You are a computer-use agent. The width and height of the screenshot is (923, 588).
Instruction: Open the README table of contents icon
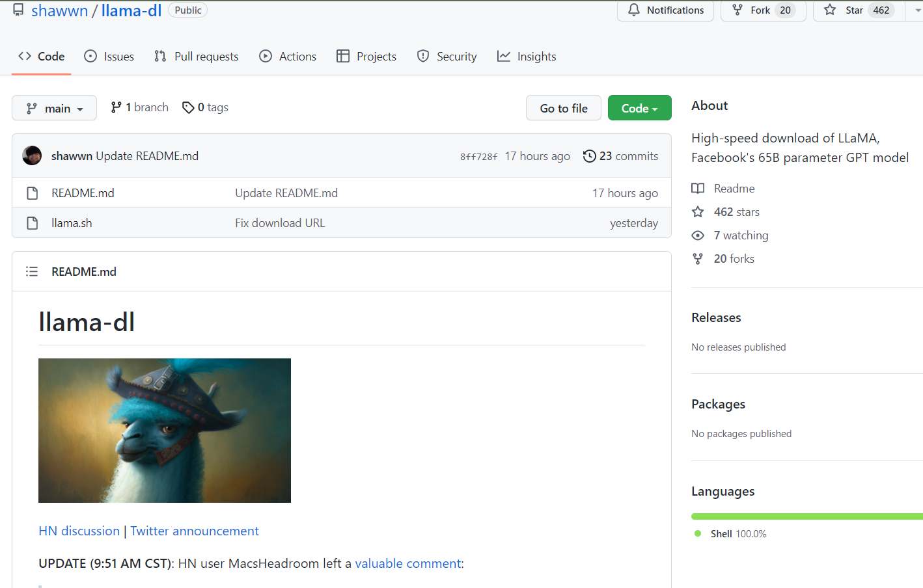(32, 271)
